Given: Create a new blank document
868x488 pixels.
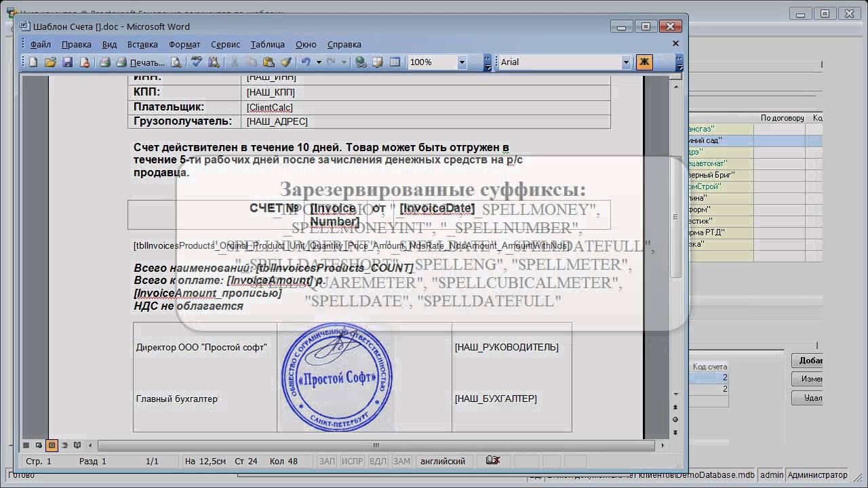Looking at the screenshot, I should (x=33, y=62).
